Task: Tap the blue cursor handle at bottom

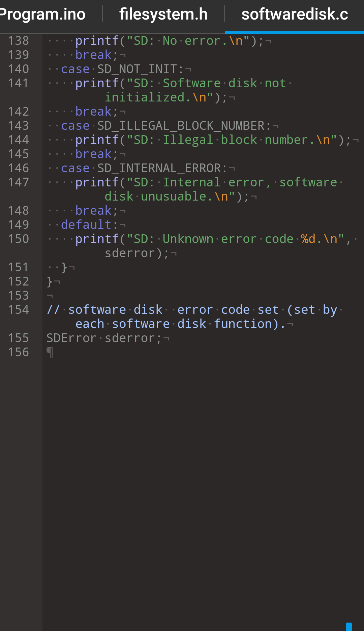Action: coord(349,627)
